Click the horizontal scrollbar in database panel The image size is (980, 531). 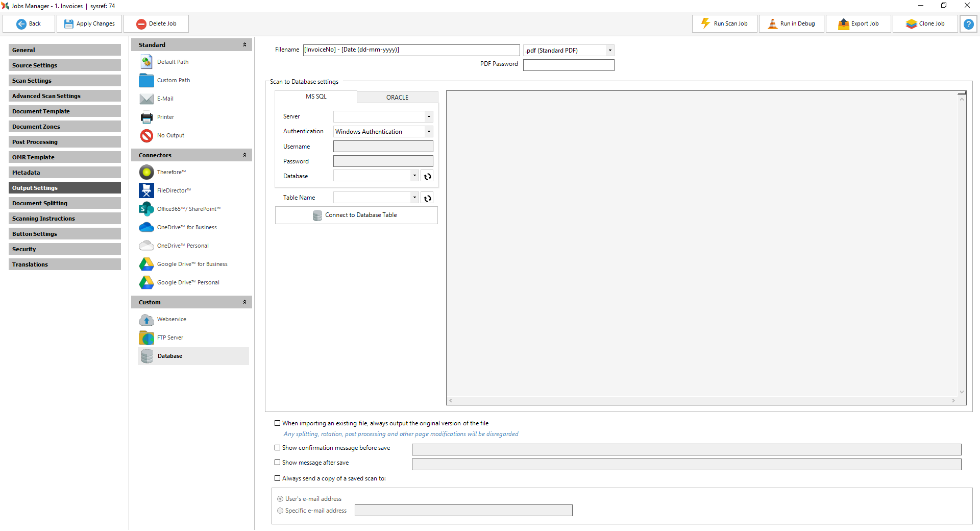tap(702, 401)
